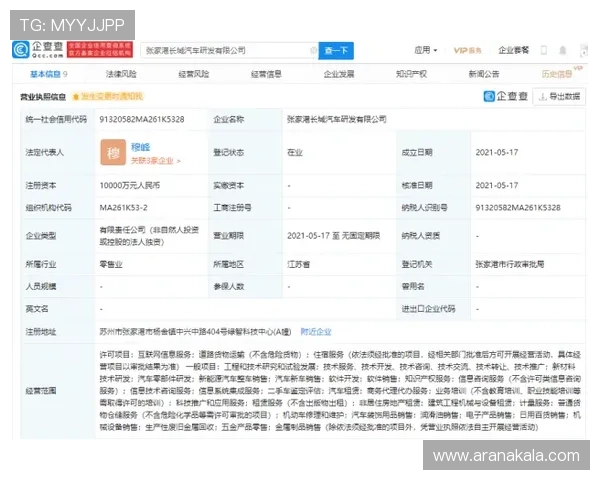600x480 pixels.
Task: Click the 查一下 search button
Action: click(336, 51)
